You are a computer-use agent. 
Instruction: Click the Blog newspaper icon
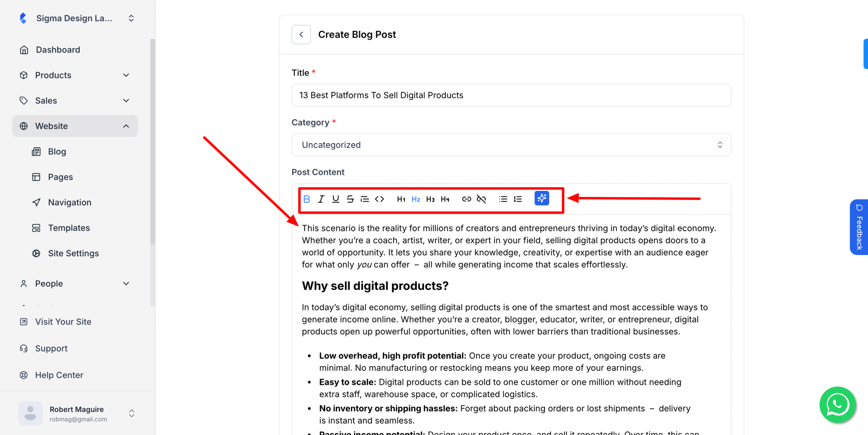(36, 151)
